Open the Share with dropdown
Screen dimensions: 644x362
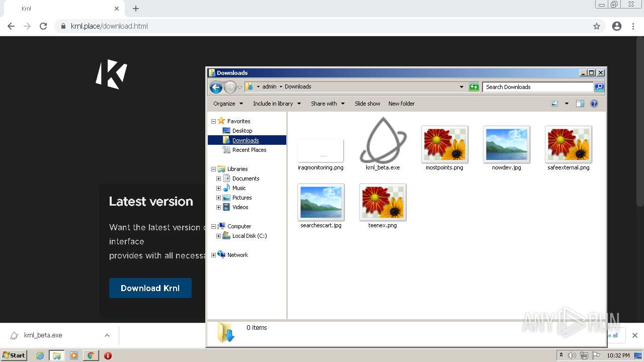click(x=328, y=104)
